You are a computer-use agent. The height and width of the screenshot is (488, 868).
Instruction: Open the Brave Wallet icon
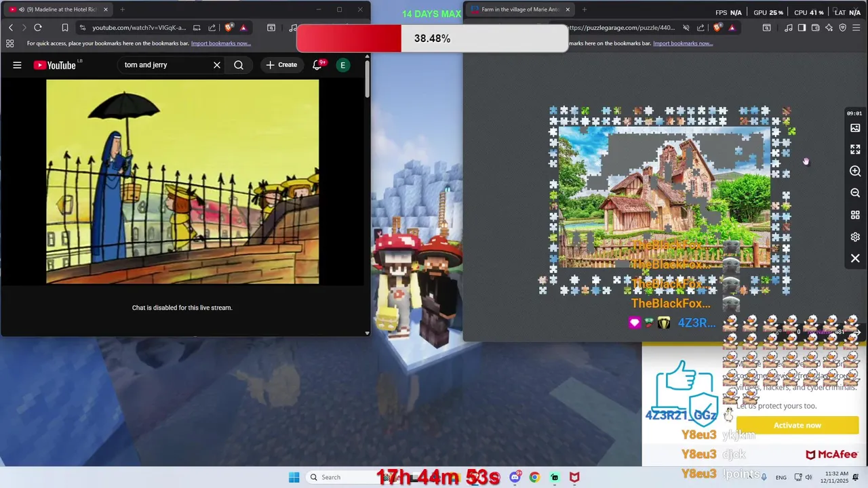[x=815, y=28]
